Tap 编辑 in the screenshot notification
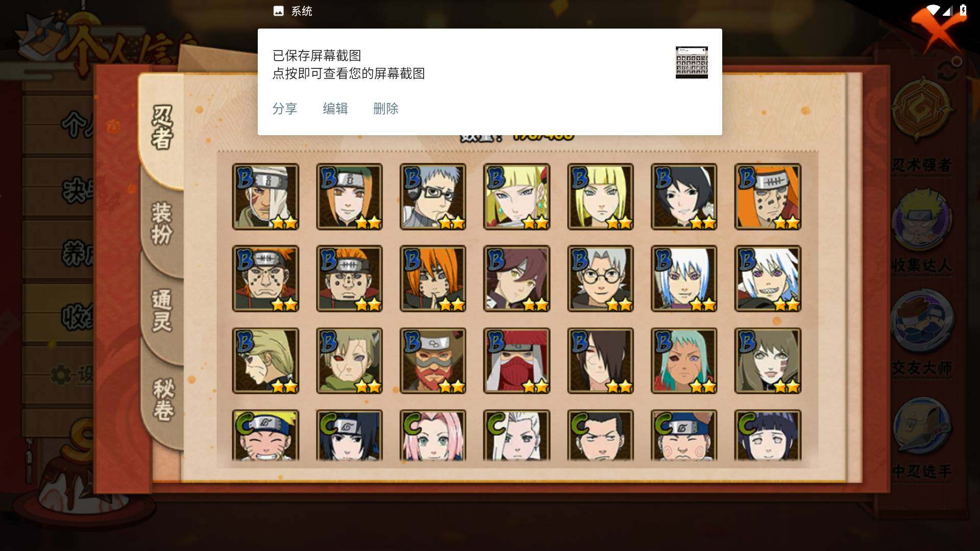Image resolution: width=980 pixels, height=551 pixels. coord(335,109)
